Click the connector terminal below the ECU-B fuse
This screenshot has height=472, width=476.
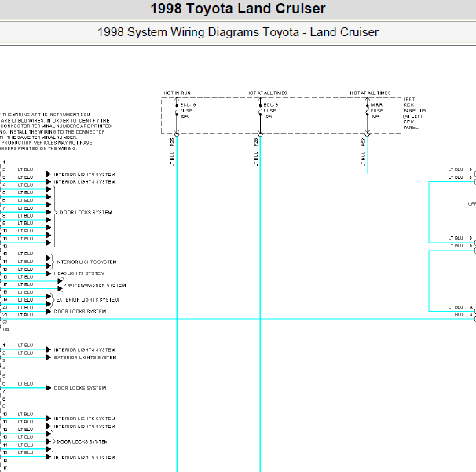260,134
